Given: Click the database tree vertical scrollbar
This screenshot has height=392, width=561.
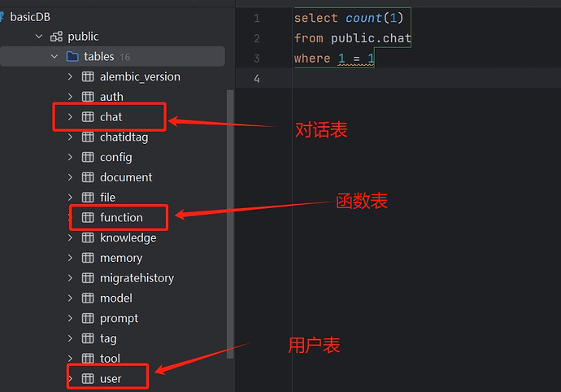Looking at the screenshot, I should 230,224.
